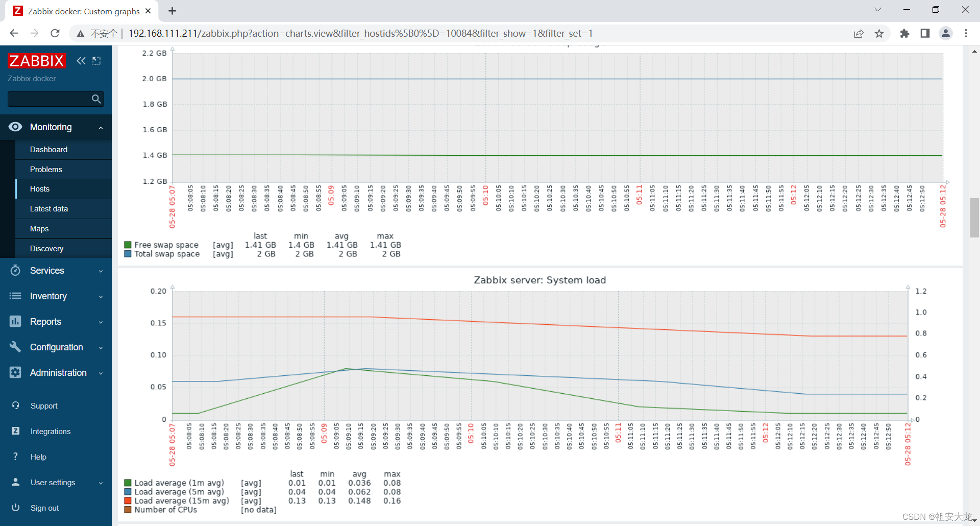Viewport: 980px width, 526px height.
Task: Expand the Reports menu chevron
Action: [x=101, y=322]
